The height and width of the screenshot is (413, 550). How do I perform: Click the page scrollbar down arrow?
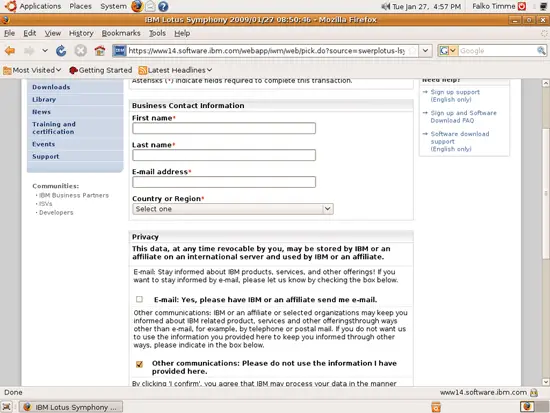pos(545,382)
